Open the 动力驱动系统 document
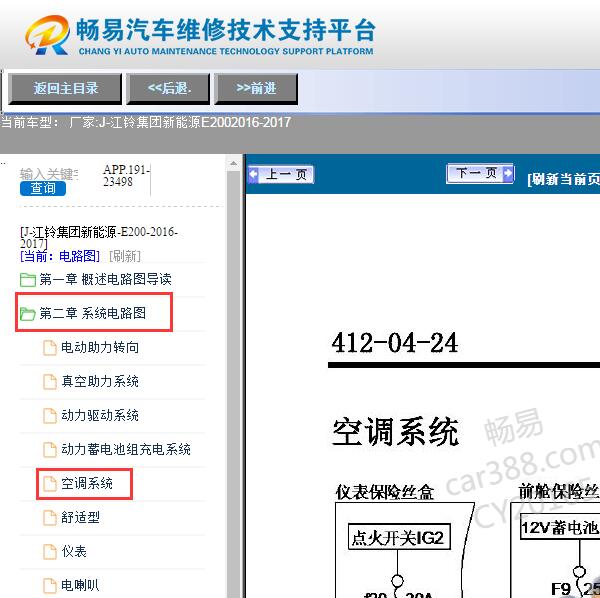The width and height of the screenshot is (600, 598). [x=100, y=416]
